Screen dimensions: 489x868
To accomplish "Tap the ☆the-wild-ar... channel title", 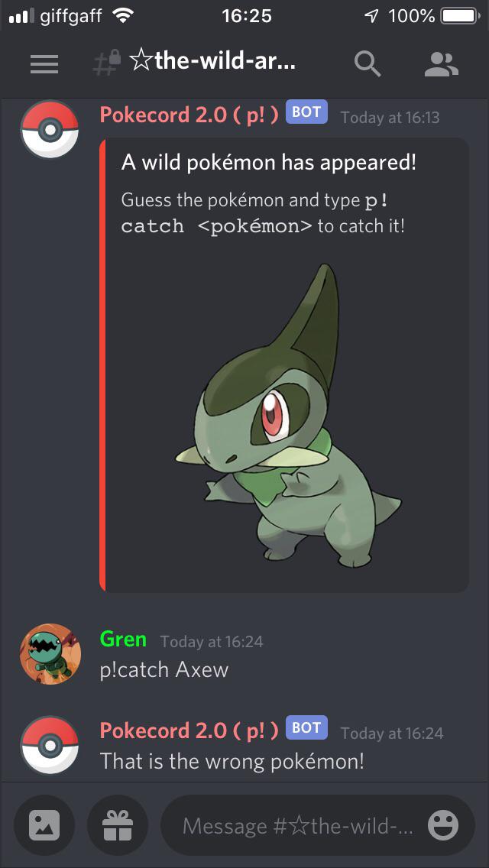I will click(x=213, y=62).
